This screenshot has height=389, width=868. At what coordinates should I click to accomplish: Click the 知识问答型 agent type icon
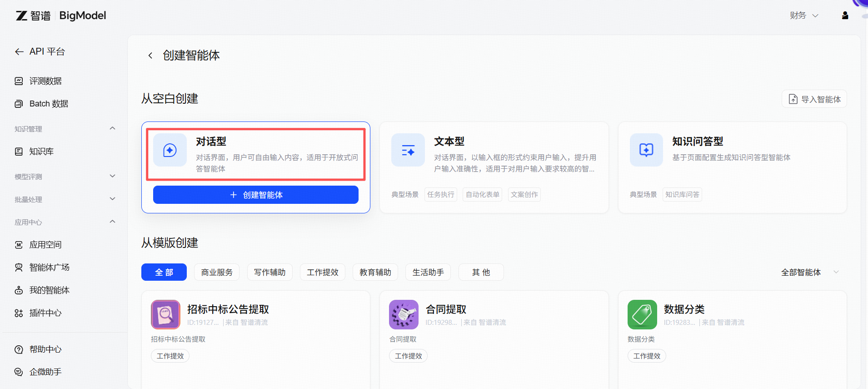coord(646,150)
